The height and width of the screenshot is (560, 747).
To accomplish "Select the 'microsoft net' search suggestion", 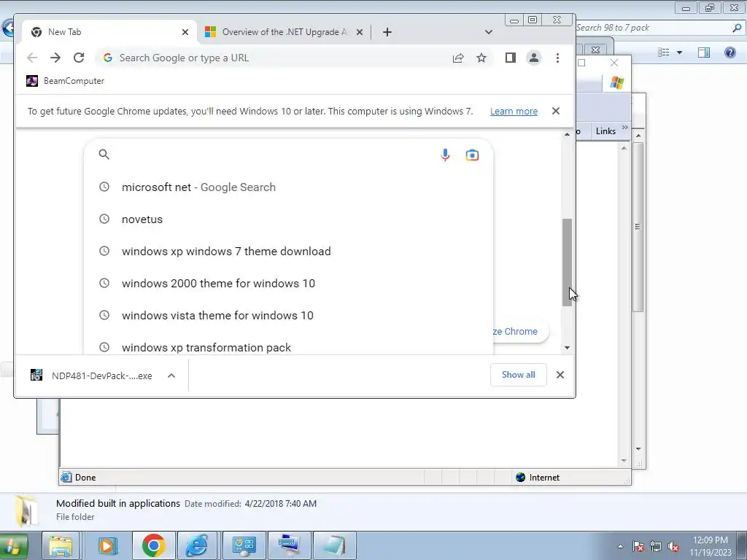I will tap(288, 187).
